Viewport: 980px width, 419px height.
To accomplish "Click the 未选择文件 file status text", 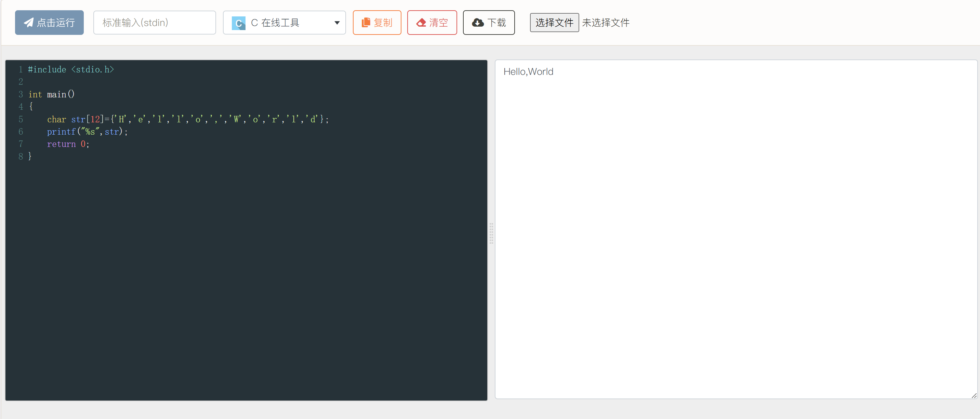I will [605, 23].
